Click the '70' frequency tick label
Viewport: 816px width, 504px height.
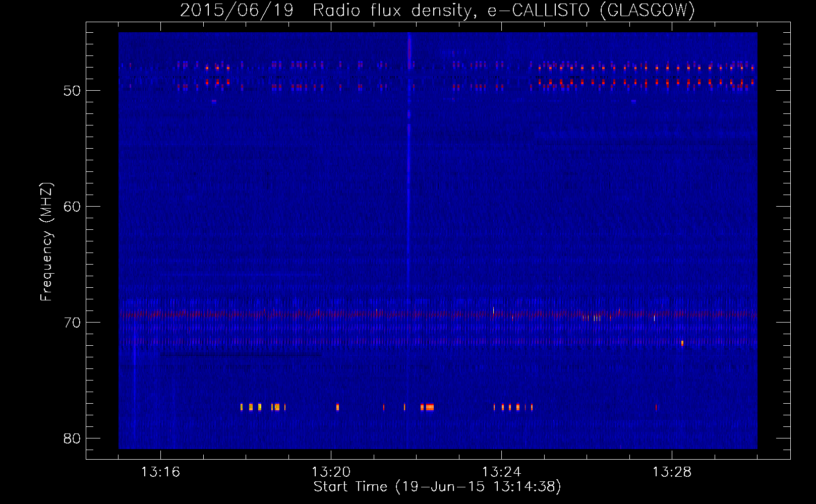[72, 323]
